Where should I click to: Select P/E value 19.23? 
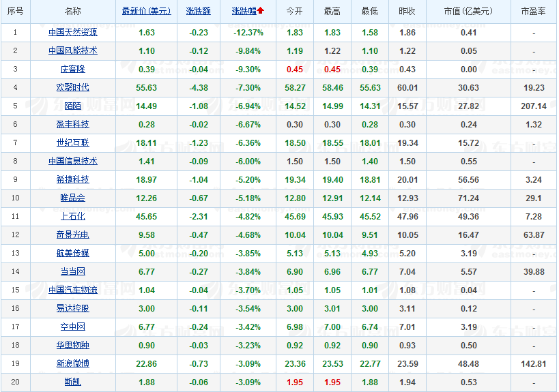[534, 88]
